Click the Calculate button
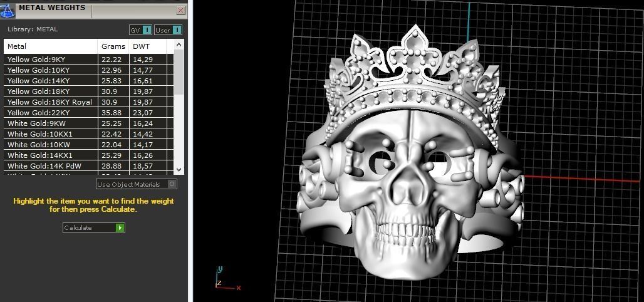644x302 pixels. [93, 227]
